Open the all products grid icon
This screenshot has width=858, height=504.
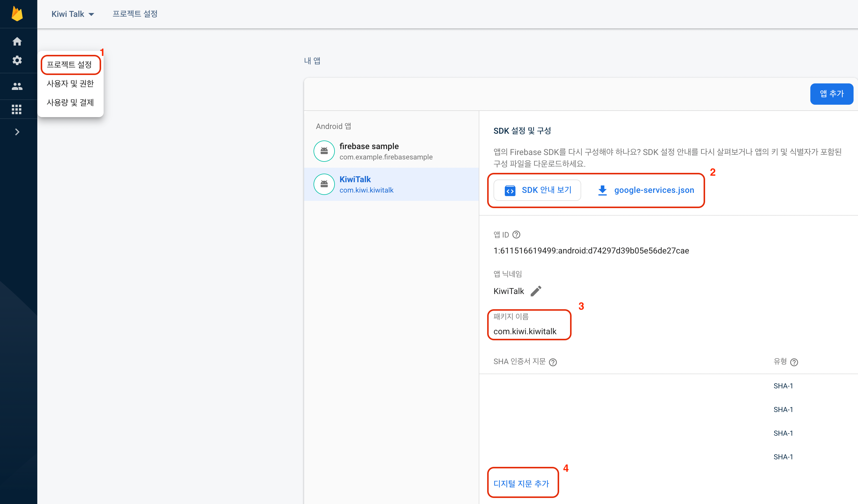coord(17,109)
